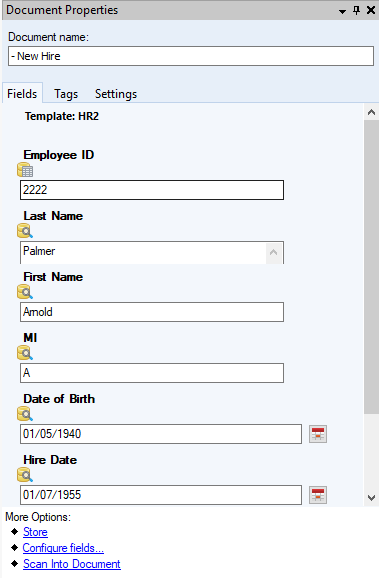Pin the Document Properties panel

tap(356, 10)
